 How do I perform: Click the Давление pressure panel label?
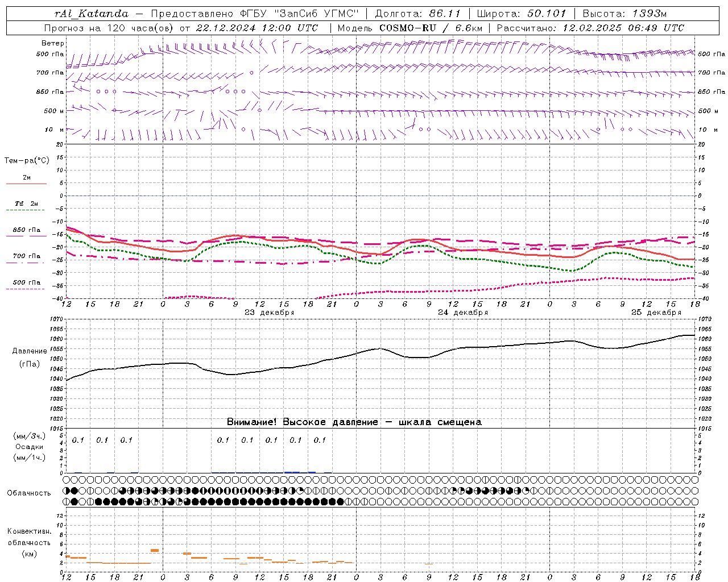[x=30, y=351]
